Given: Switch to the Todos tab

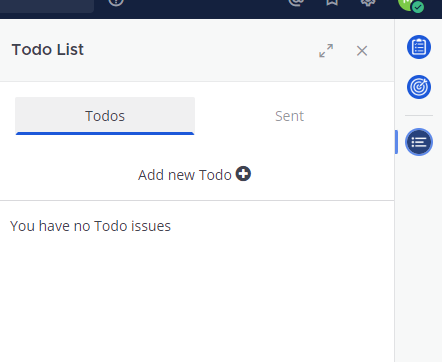Looking at the screenshot, I should (105, 116).
